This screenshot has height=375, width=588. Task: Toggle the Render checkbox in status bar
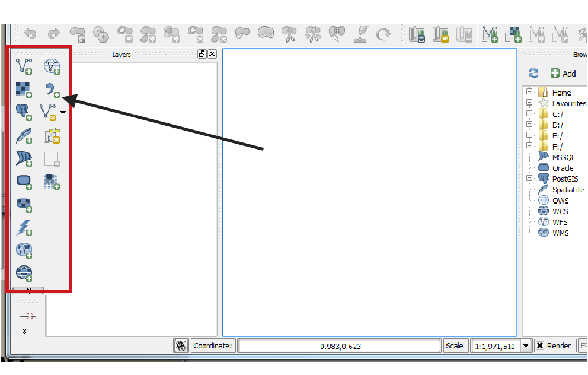540,345
